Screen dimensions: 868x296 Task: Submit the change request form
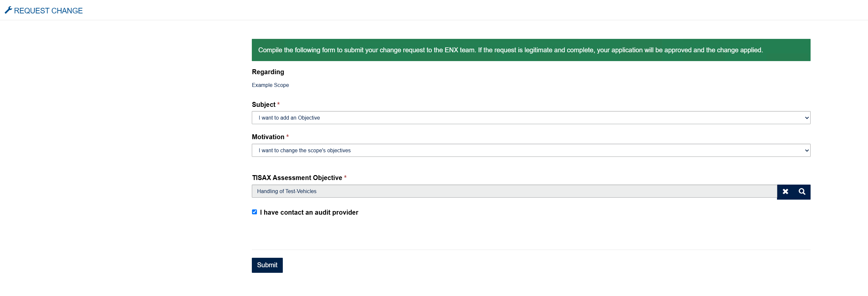(267, 265)
